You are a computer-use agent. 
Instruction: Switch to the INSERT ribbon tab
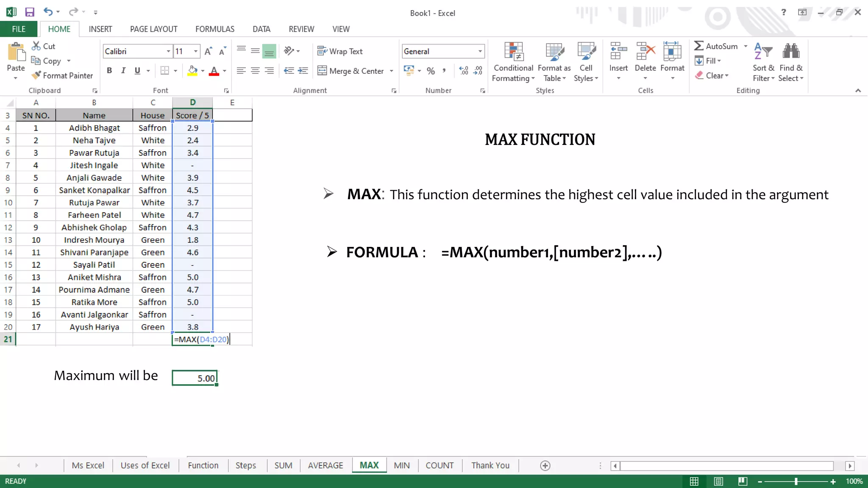[x=100, y=29]
